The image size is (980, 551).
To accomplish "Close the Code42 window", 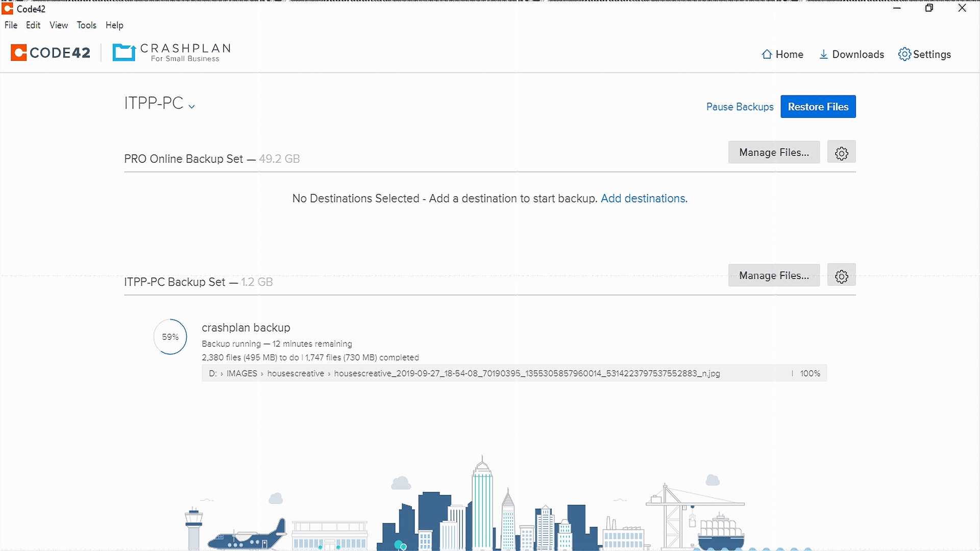I will click(962, 8).
